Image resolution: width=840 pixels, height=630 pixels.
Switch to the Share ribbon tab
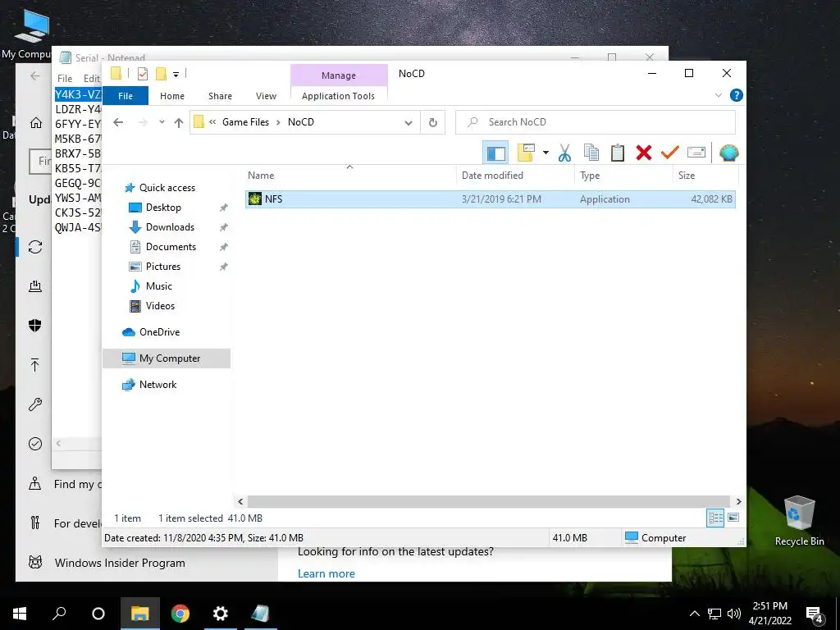point(220,96)
